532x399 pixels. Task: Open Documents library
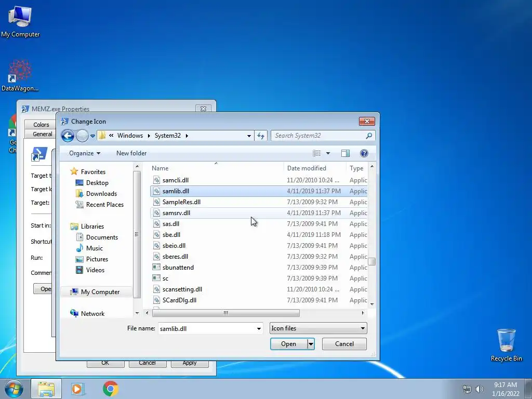coord(97,237)
